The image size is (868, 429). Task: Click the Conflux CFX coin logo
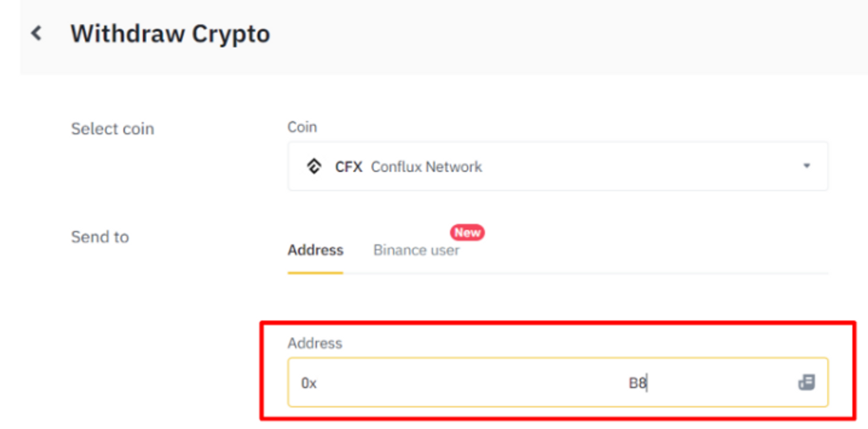314,166
